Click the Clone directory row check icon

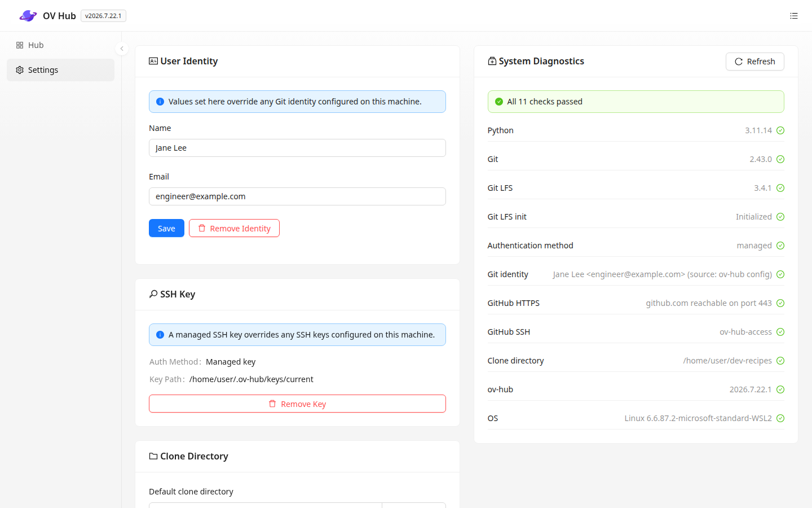780,361
